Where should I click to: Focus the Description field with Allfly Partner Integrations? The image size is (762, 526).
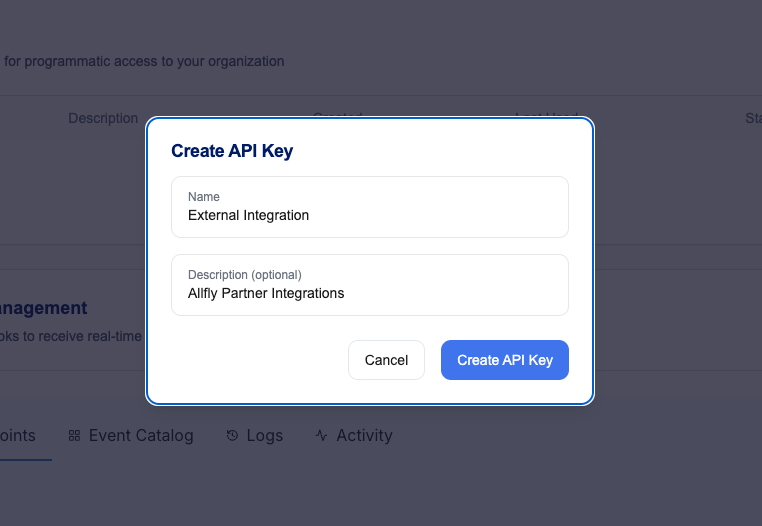pos(370,285)
